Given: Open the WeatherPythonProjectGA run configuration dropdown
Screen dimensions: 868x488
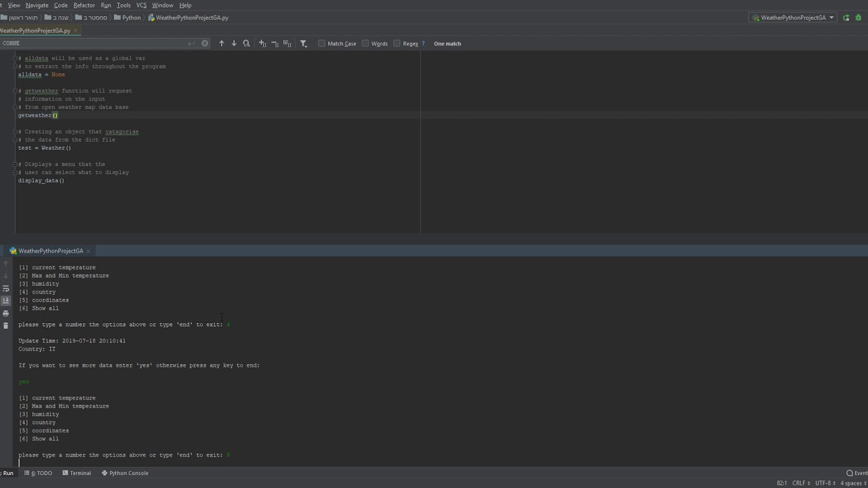Looking at the screenshot, I should click(793, 18).
